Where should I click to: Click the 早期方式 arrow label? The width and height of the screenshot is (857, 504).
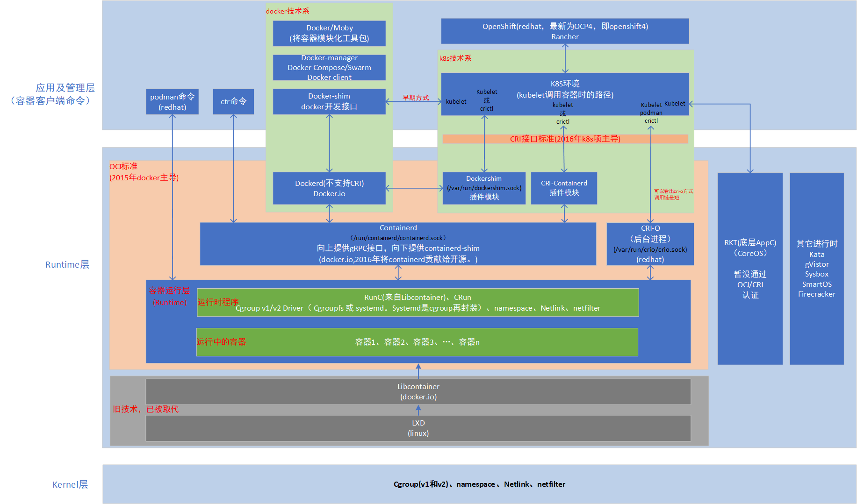(x=416, y=98)
